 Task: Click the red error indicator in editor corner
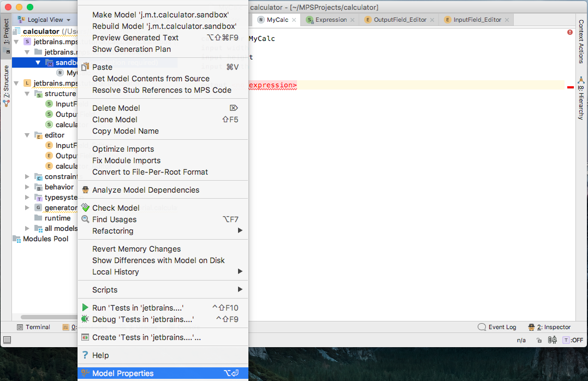coord(570,33)
